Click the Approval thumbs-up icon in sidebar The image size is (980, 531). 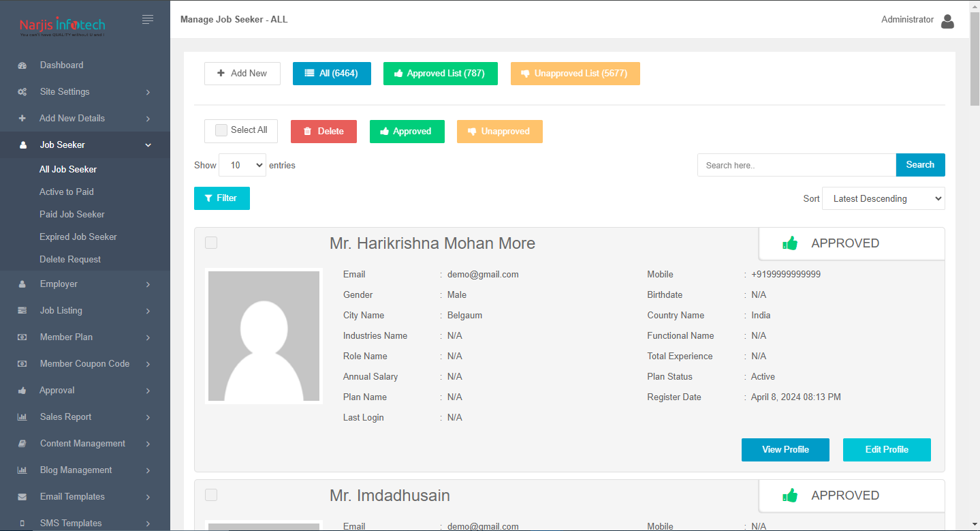click(22, 391)
